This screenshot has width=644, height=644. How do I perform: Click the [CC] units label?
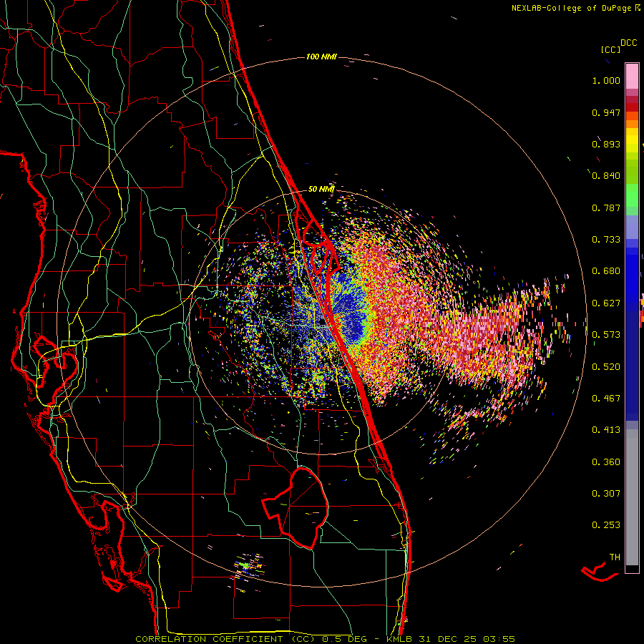pos(610,49)
